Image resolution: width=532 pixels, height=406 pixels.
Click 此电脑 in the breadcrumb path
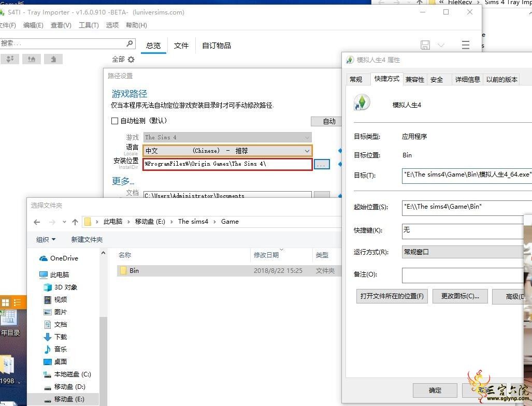(x=112, y=222)
